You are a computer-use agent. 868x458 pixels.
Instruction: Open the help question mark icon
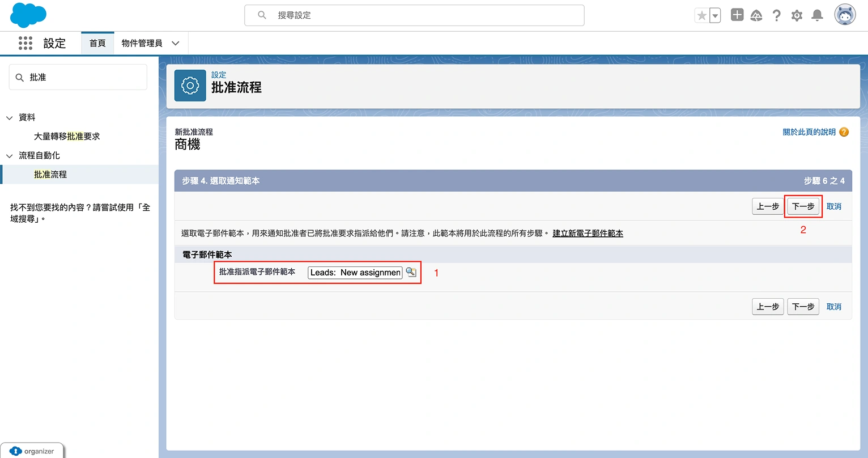tap(777, 16)
